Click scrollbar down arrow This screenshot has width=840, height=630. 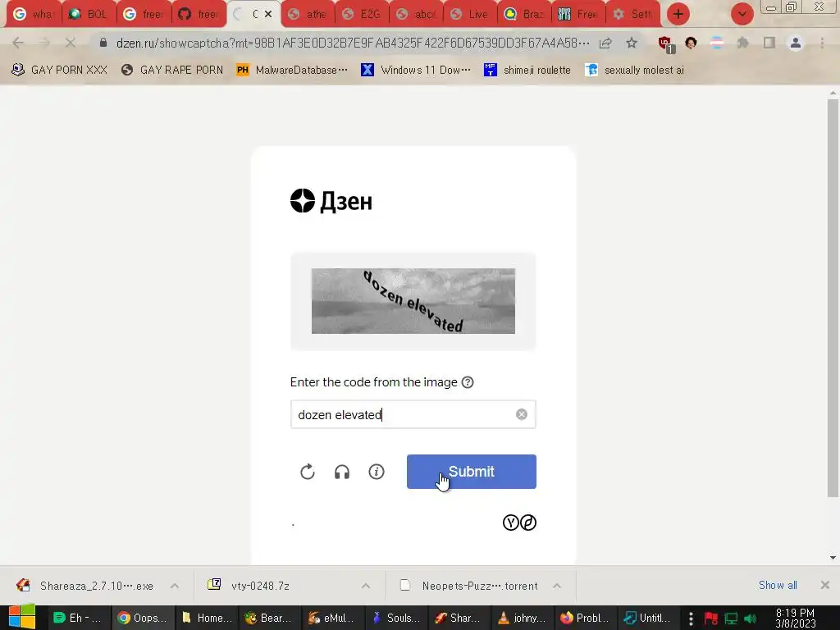point(833,558)
